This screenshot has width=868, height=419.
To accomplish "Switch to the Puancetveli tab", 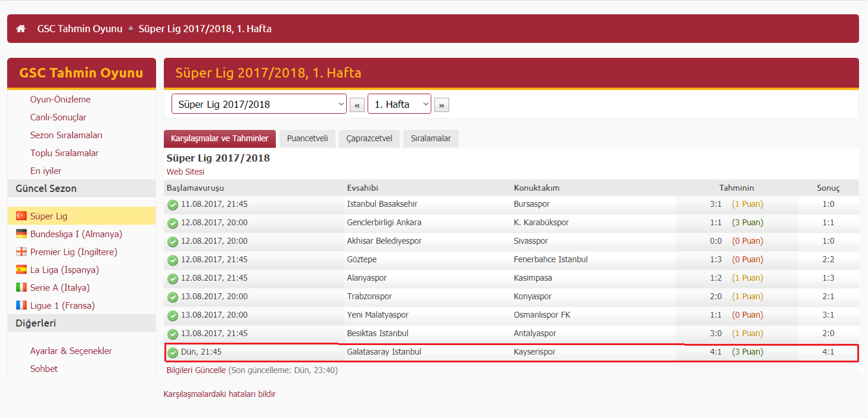I will pyautogui.click(x=307, y=138).
